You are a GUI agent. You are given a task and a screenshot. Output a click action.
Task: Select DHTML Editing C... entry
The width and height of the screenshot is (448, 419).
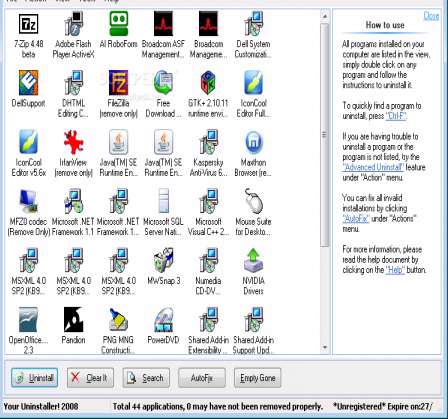[73, 94]
